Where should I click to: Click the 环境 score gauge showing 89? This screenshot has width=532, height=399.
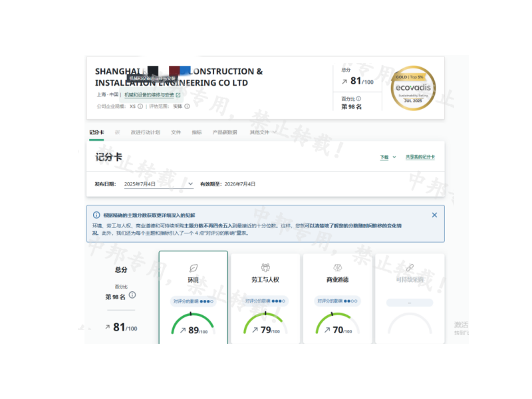(x=194, y=325)
